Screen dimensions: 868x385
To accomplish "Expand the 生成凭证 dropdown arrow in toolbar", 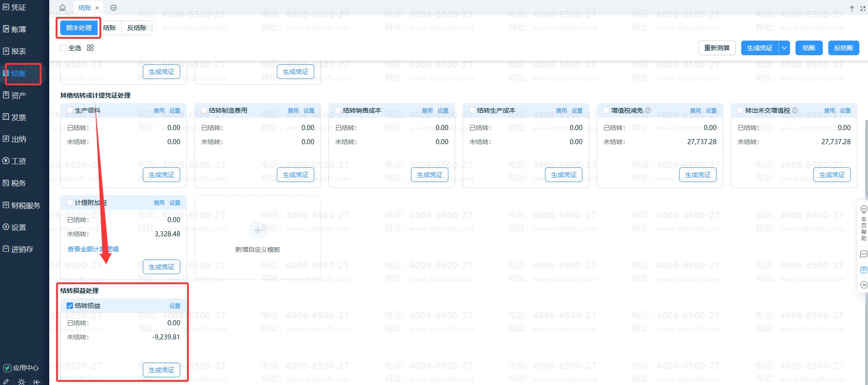I will [784, 48].
